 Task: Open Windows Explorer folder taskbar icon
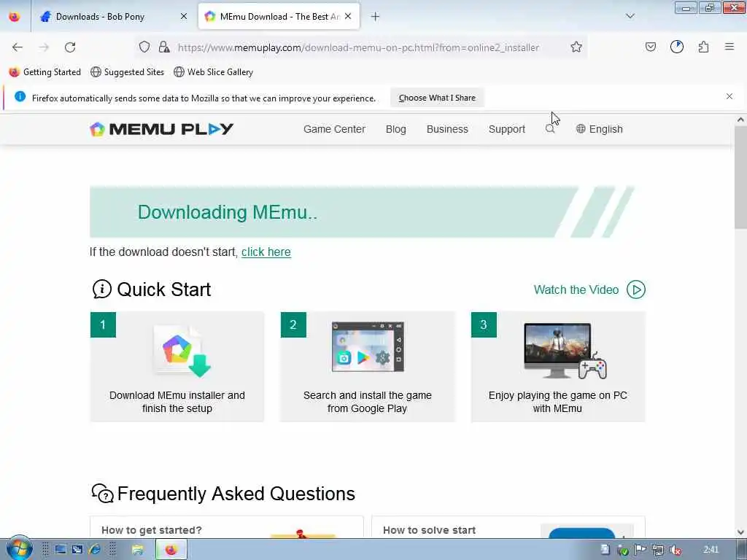(x=138, y=550)
